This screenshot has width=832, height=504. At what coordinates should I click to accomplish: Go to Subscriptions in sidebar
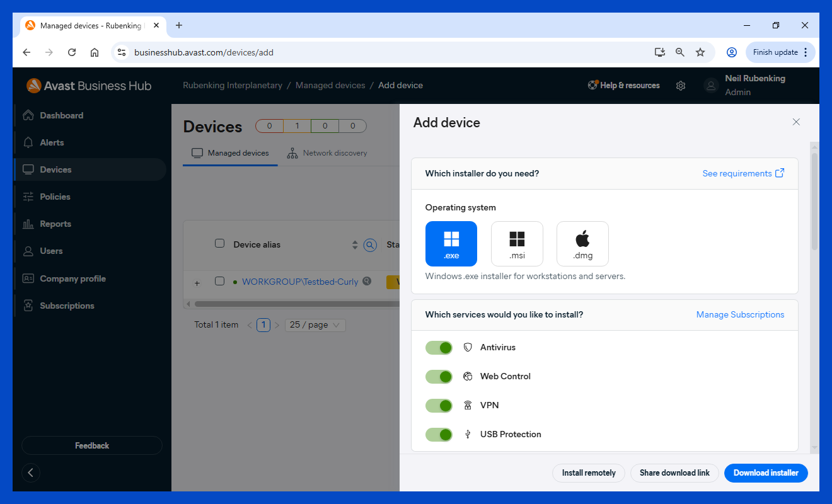pos(90,306)
